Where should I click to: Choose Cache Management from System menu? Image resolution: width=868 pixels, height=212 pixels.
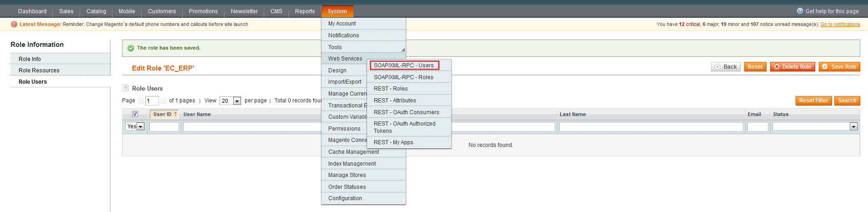[353, 152]
